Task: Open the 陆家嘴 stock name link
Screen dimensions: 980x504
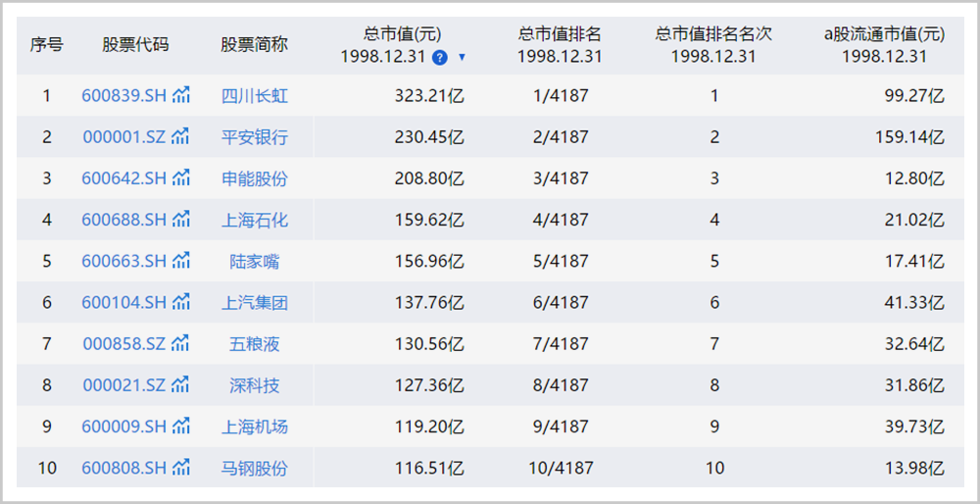Action: [255, 261]
